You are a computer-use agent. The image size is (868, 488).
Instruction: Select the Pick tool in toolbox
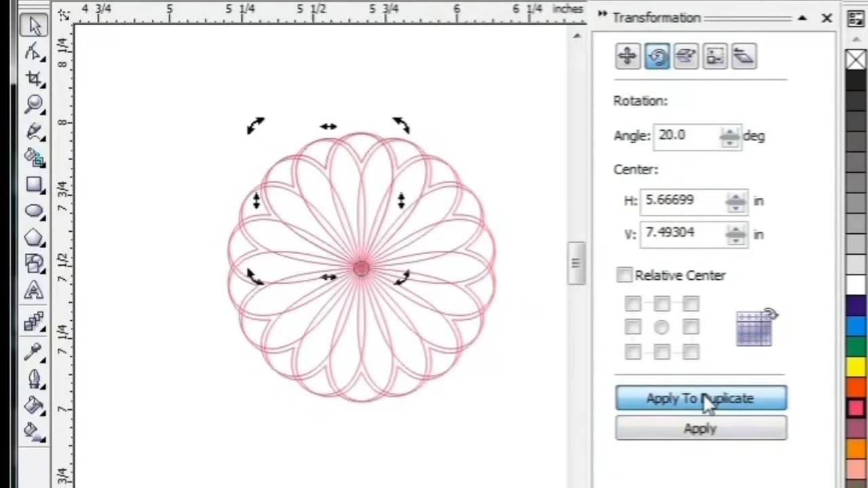[x=34, y=26]
